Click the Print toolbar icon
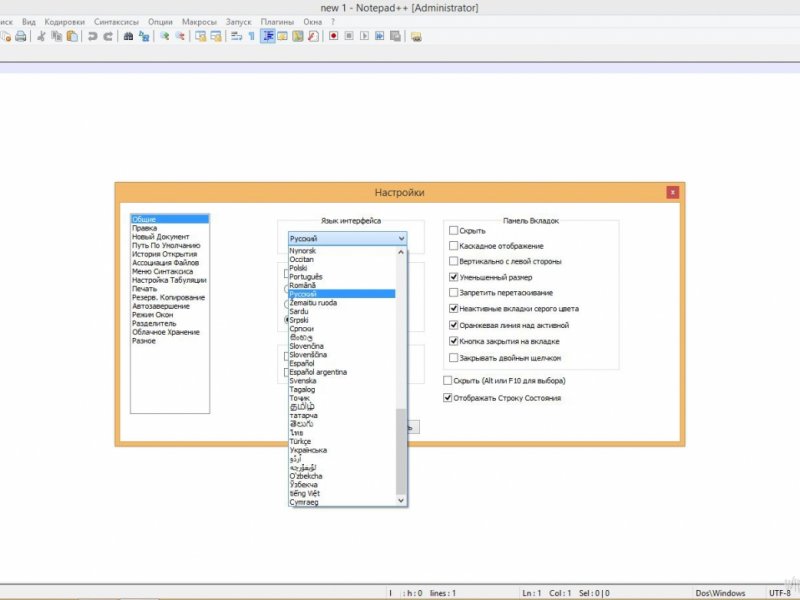800x600 pixels. (x=21, y=36)
